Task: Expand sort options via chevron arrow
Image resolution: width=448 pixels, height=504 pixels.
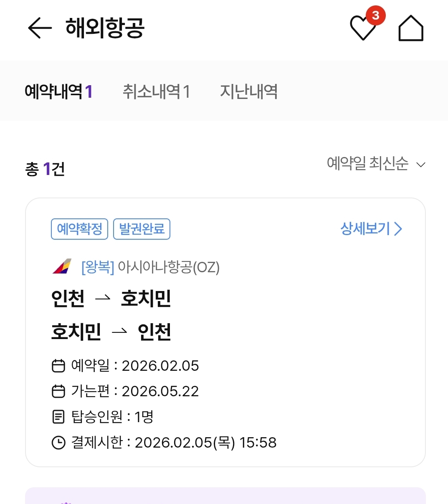Action: tap(421, 165)
